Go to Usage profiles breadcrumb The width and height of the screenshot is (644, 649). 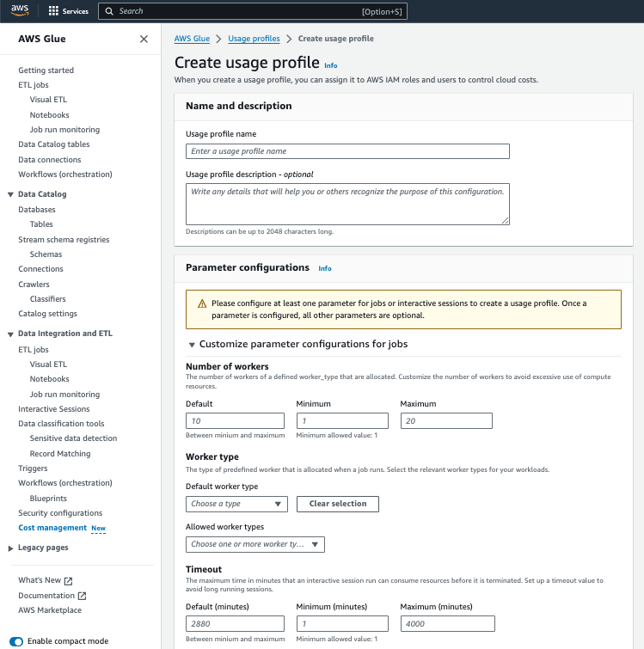click(254, 39)
